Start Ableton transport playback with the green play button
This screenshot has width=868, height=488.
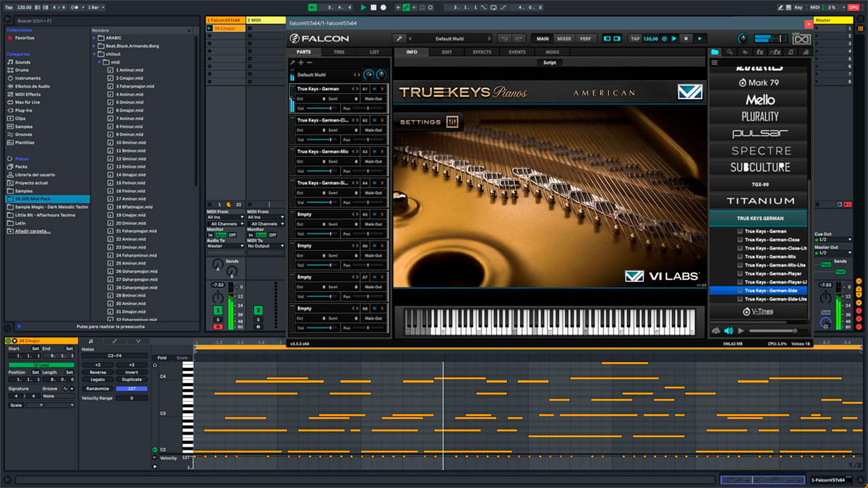(363, 7)
